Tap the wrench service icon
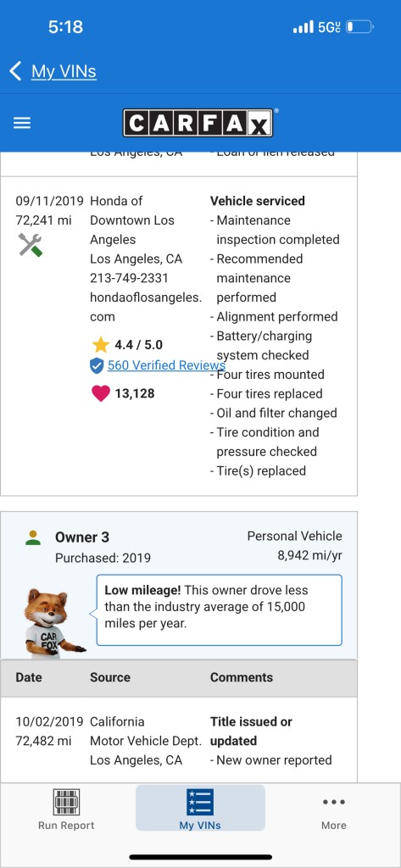The height and width of the screenshot is (868, 401). [x=30, y=245]
